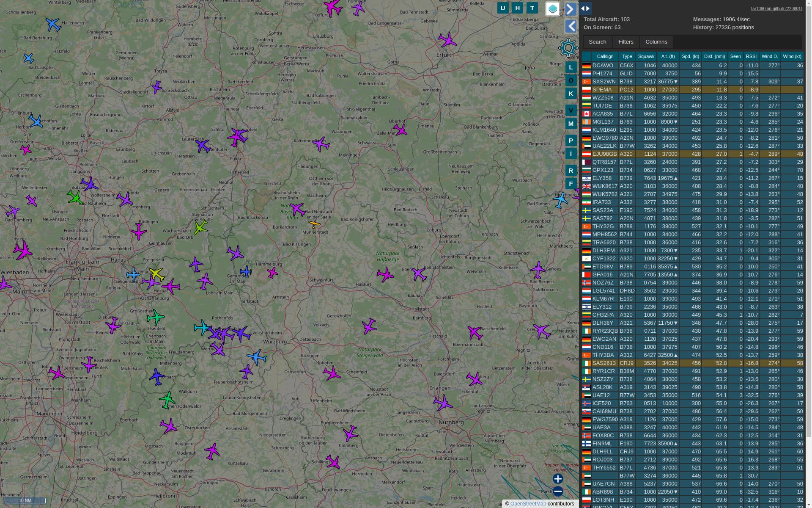Open the tar1090 on github link
The width and height of the screenshot is (812, 508).
tap(776, 8)
